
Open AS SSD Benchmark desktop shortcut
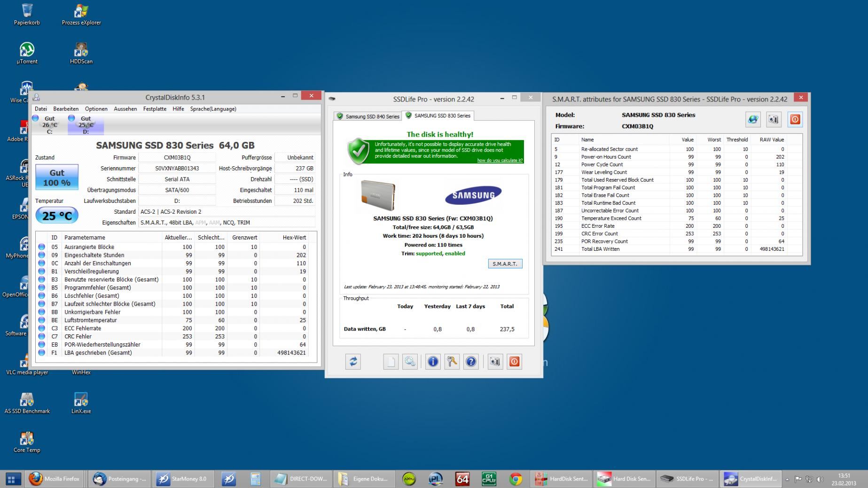click(x=27, y=403)
